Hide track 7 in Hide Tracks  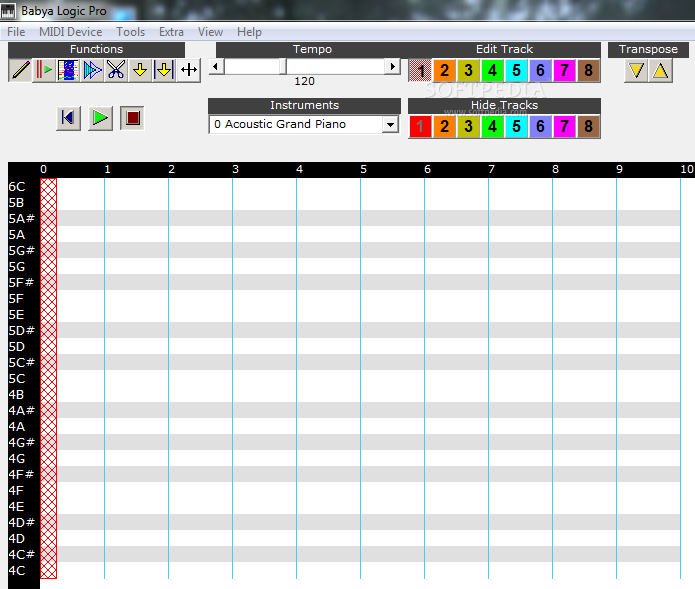pyautogui.click(x=564, y=126)
